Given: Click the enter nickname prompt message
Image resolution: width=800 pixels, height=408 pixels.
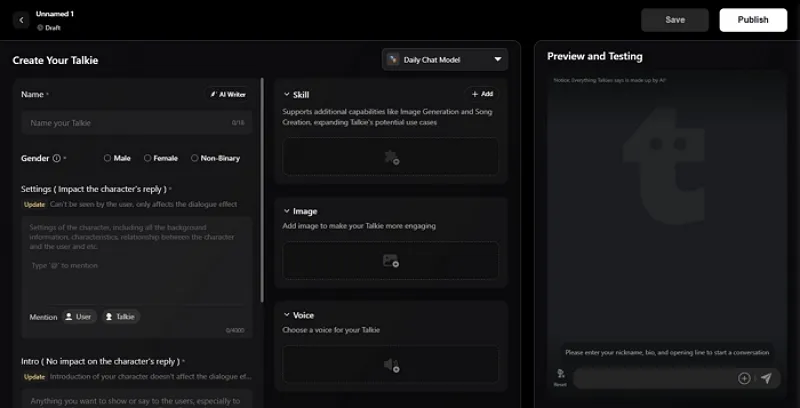Looking at the screenshot, I should click(667, 352).
